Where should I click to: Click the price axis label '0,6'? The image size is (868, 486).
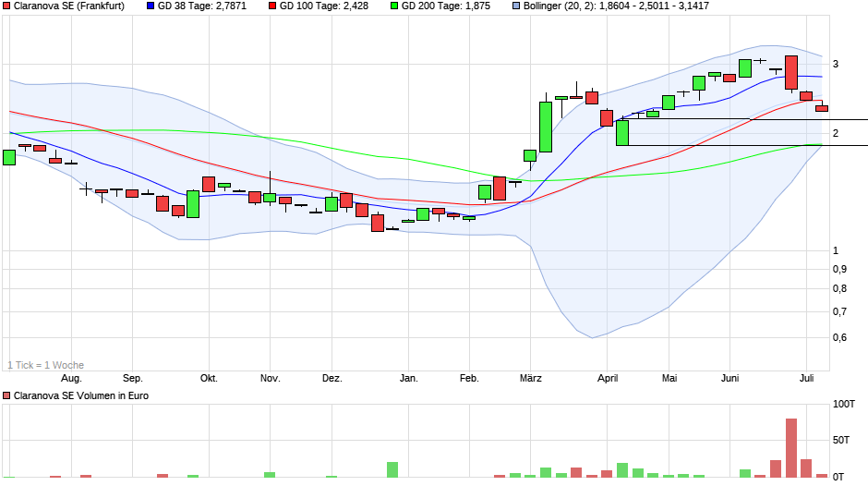[841, 338]
